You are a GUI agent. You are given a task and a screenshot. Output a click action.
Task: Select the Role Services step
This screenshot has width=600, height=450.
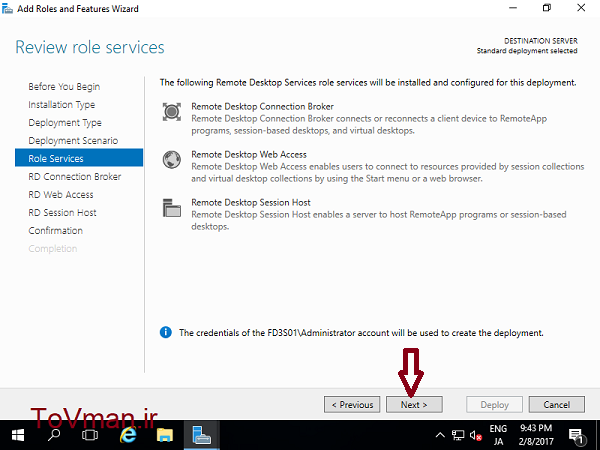click(x=79, y=158)
